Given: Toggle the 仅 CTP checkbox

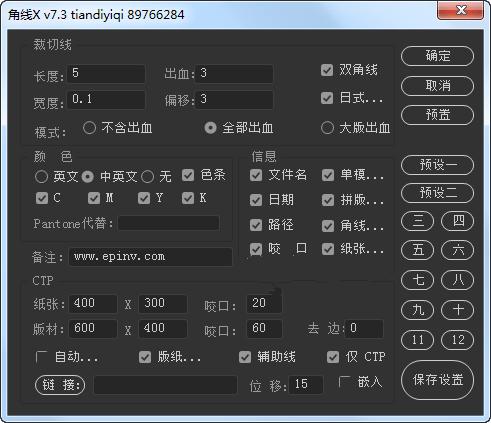Looking at the screenshot, I should pos(333,357).
